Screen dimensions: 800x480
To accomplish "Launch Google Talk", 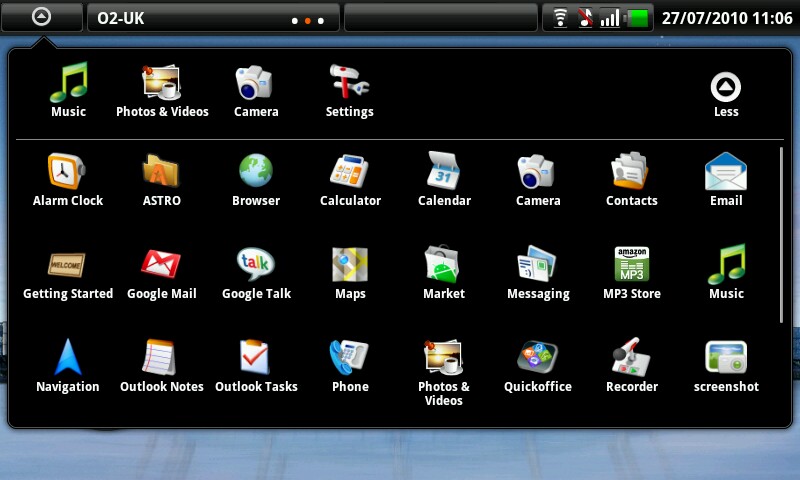I will 256,274.
